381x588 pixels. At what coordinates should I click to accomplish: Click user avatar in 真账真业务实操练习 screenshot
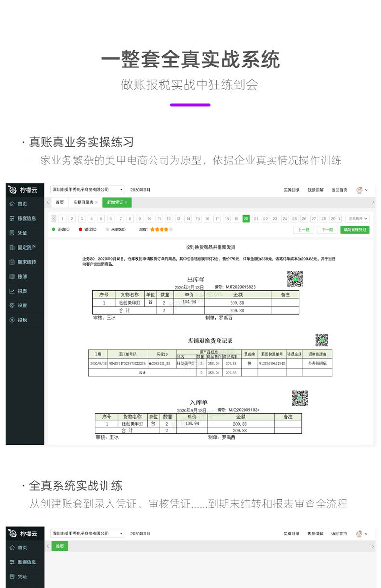click(x=359, y=190)
